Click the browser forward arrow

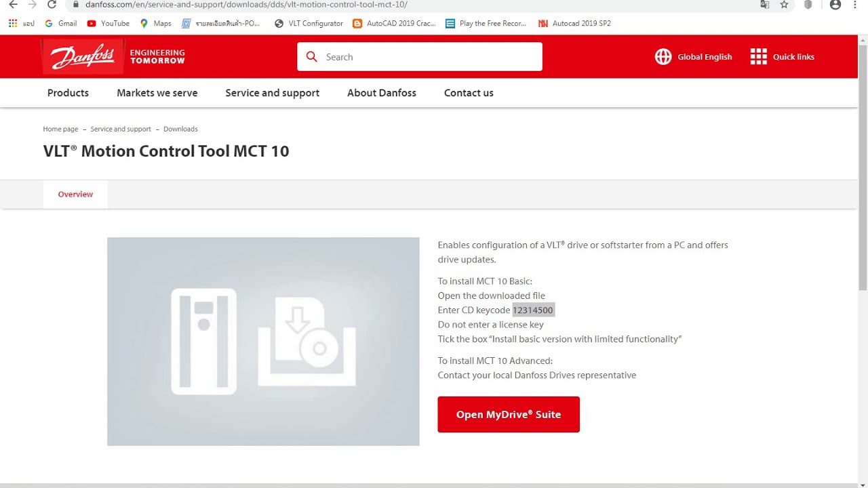click(x=32, y=4)
